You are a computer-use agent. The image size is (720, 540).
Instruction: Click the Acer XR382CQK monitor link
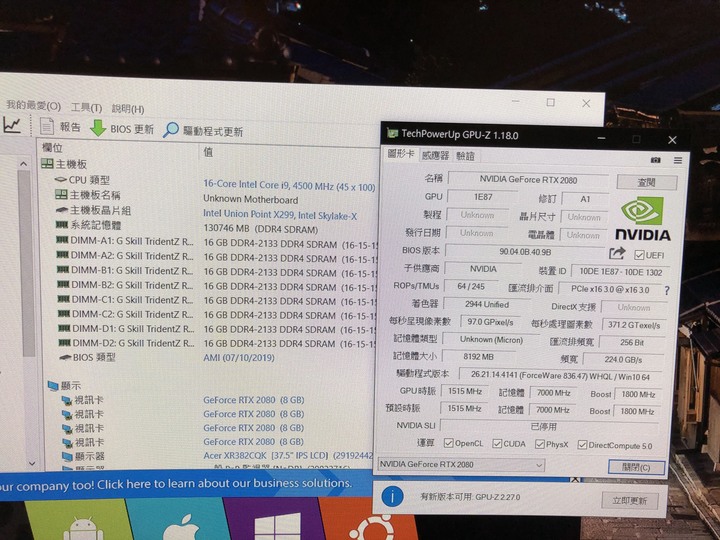pos(288,456)
